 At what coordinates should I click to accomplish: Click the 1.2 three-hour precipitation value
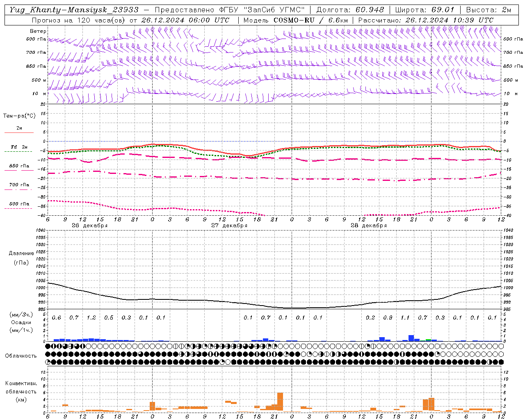91,318
